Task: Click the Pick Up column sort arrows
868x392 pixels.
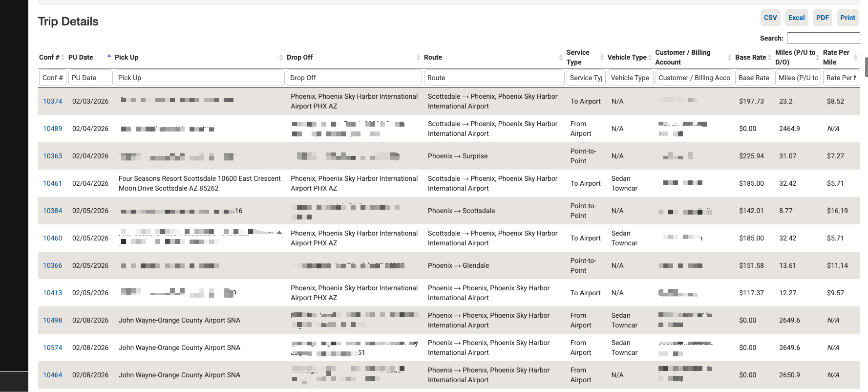Action: pyautogui.click(x=281, y=58)
